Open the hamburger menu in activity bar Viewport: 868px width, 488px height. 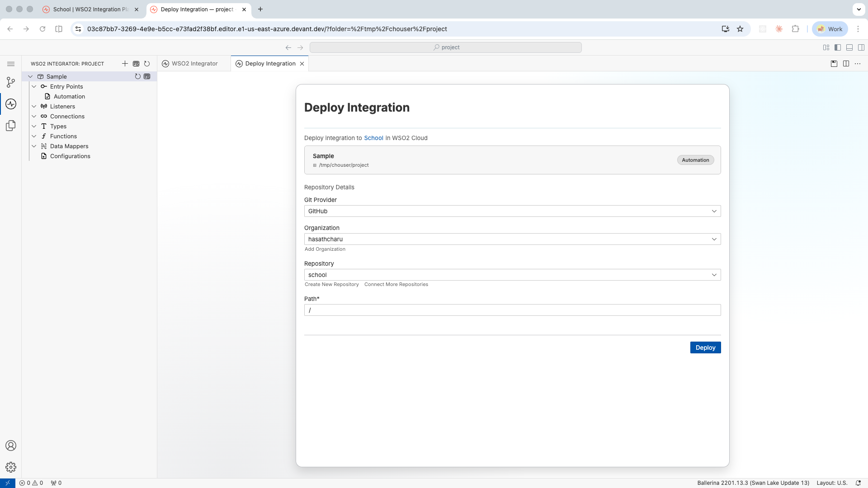pyautogui.click(x=11, y=64)
